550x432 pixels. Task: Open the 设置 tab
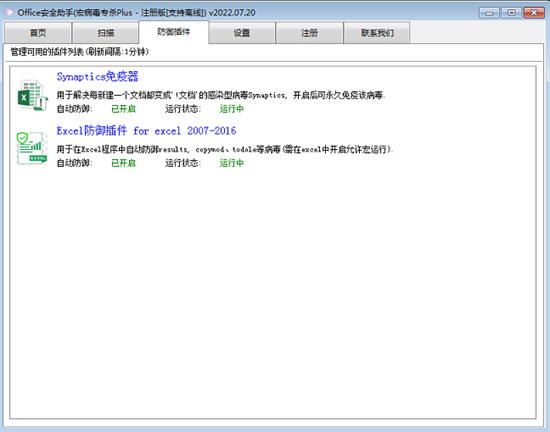point(242,33)
